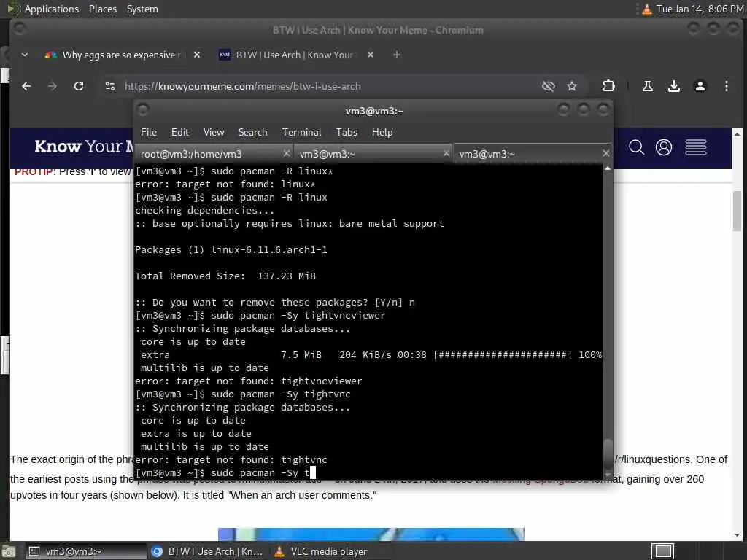Open Chromium labs flask icon
The image size is (747, 560).
(x=648, y=86)
